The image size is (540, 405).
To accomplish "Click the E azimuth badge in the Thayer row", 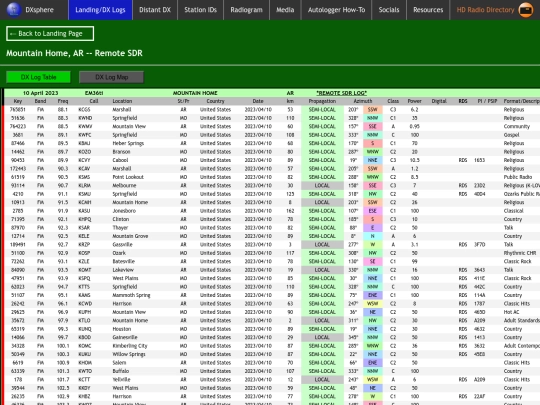I will coord(373,228).
